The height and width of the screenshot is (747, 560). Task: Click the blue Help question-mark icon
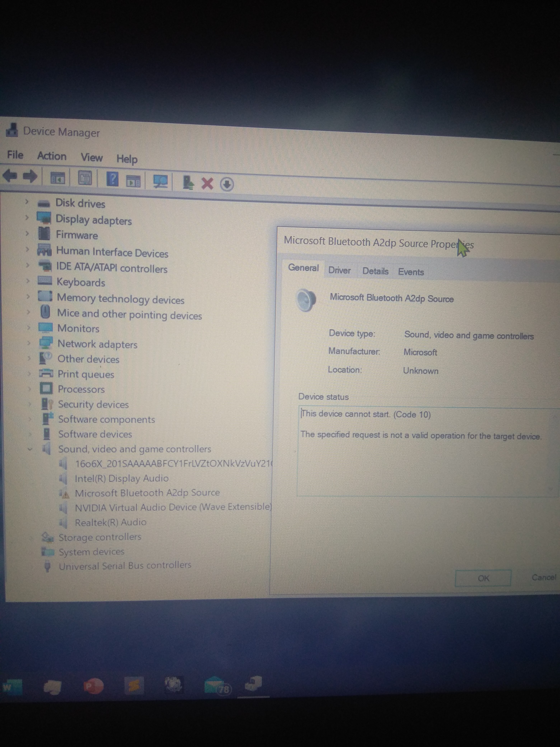coord(112,179)
